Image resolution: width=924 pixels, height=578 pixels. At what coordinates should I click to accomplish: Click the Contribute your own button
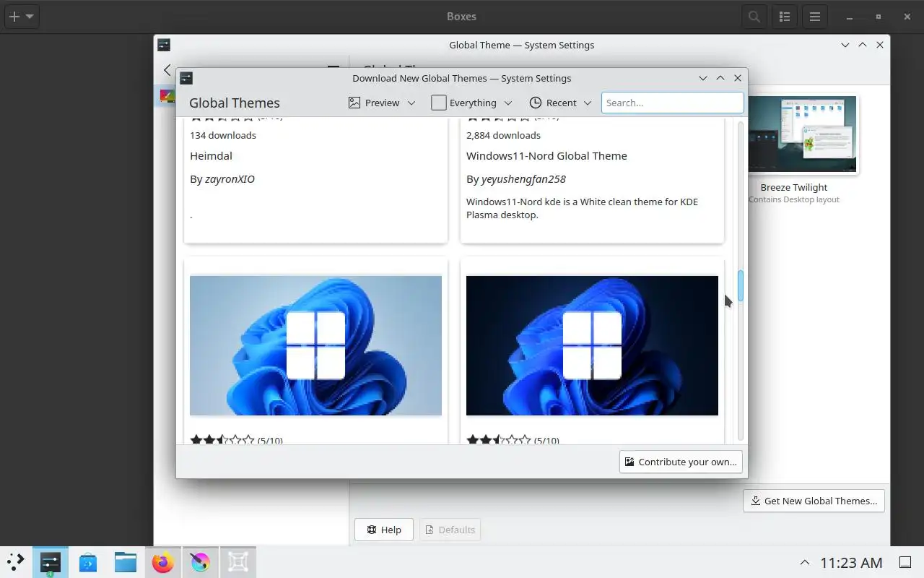681,462
